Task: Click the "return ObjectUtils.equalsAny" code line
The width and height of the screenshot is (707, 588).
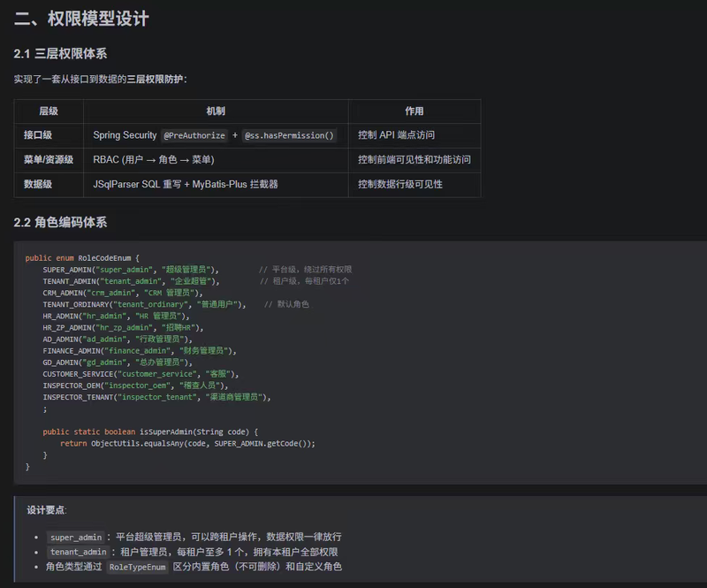Action: coord(187,444)
